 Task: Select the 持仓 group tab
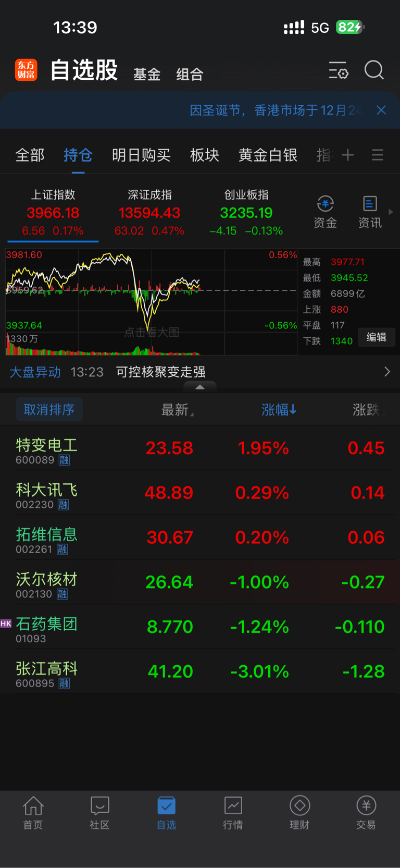(78, 155)
